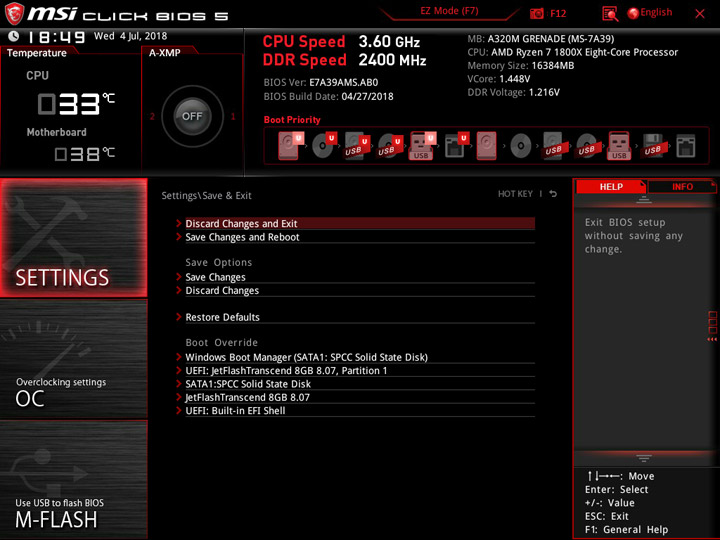
Task: Choose A-XMP profile 1
Action: click(x=233, y=116)
